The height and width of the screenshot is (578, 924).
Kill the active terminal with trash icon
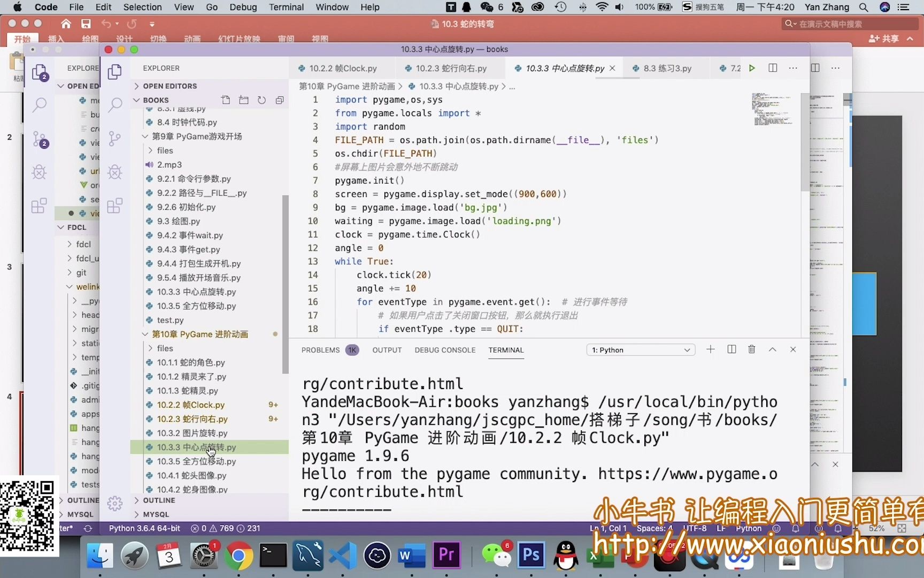[x=752, y=349]
